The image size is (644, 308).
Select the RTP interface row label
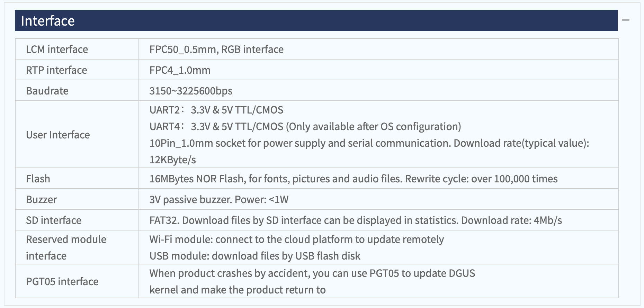click(56, 70)
